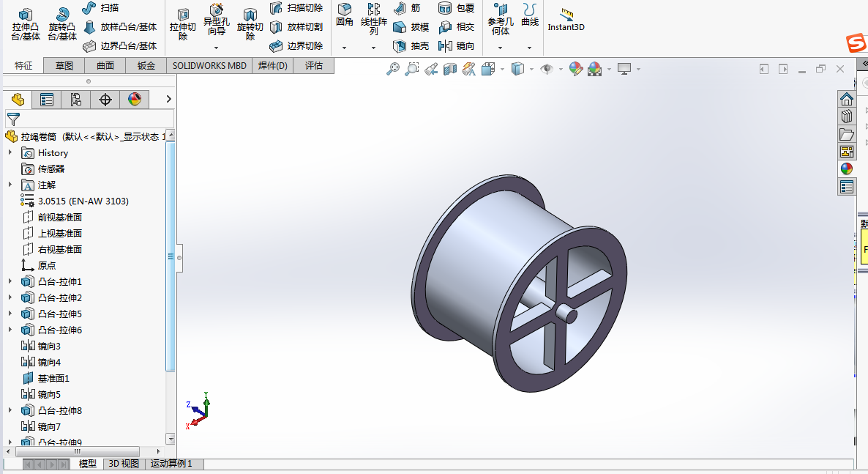The image size is (868, 474).
Task: Open the 线性阵列 pattern dropdown arrow
Action: [374, 48]
